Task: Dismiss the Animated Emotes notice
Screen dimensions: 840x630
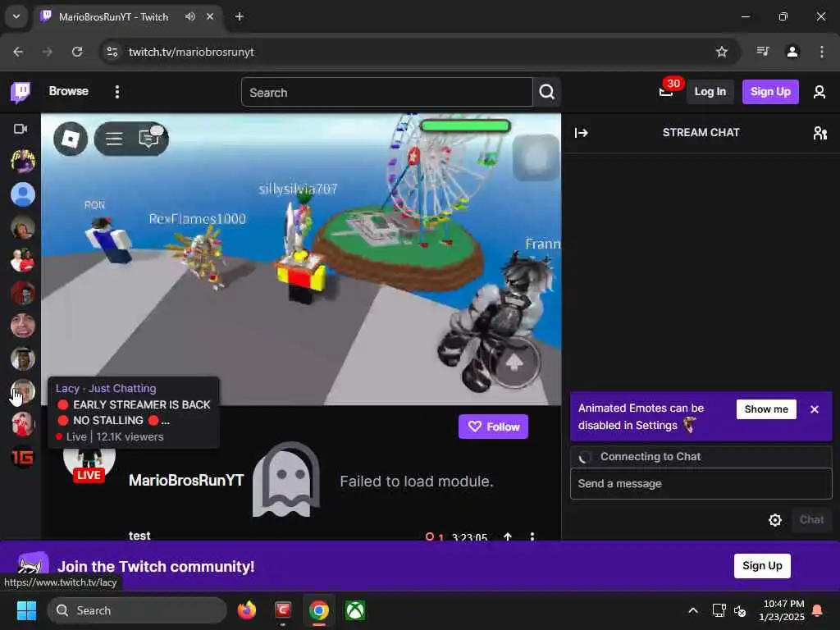Action: (x=815, y=409)
